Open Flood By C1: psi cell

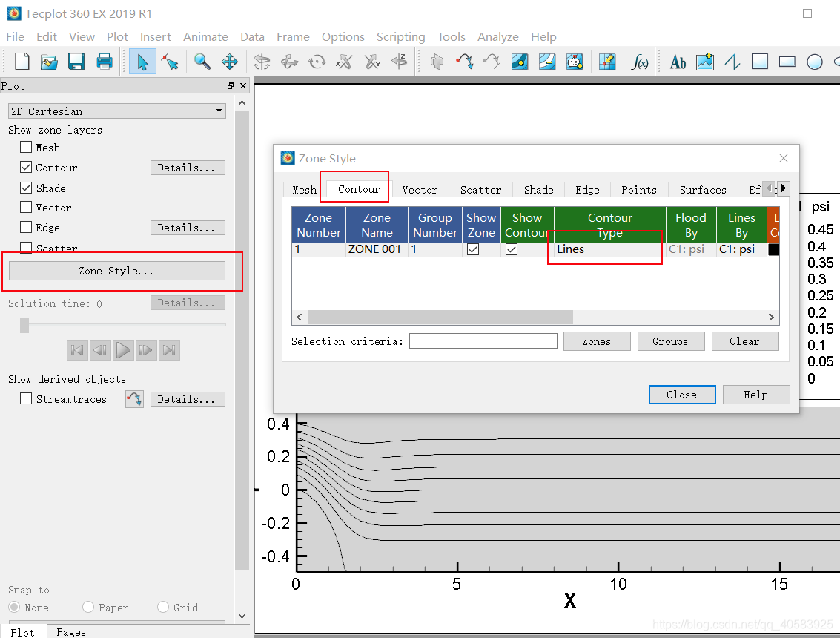(x=691, y=249)
